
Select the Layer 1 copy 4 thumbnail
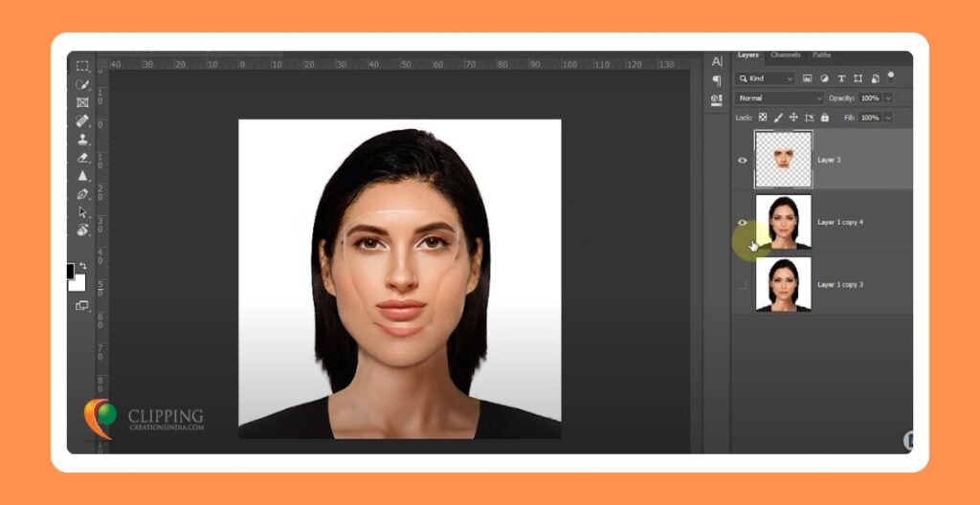pos(783,222)
